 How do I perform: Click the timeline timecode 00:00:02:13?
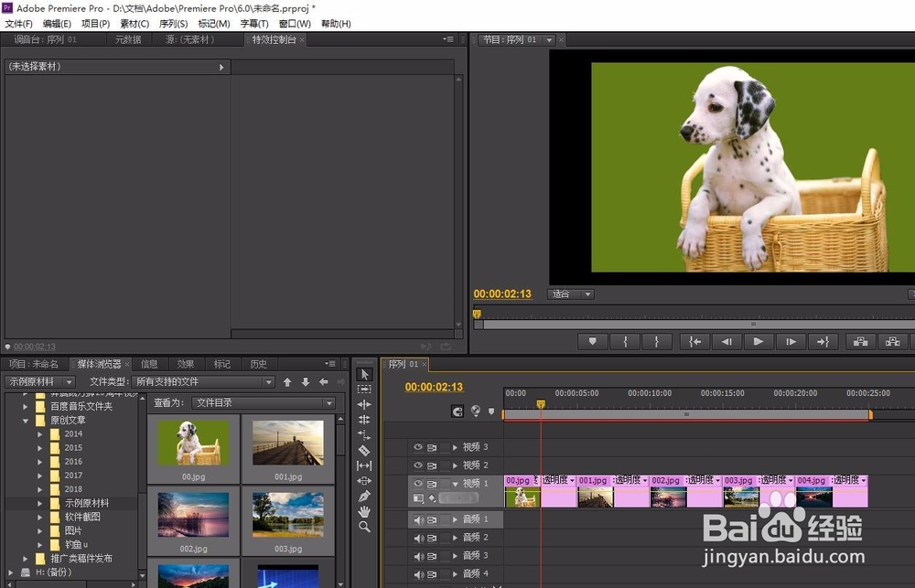(434, 387)
